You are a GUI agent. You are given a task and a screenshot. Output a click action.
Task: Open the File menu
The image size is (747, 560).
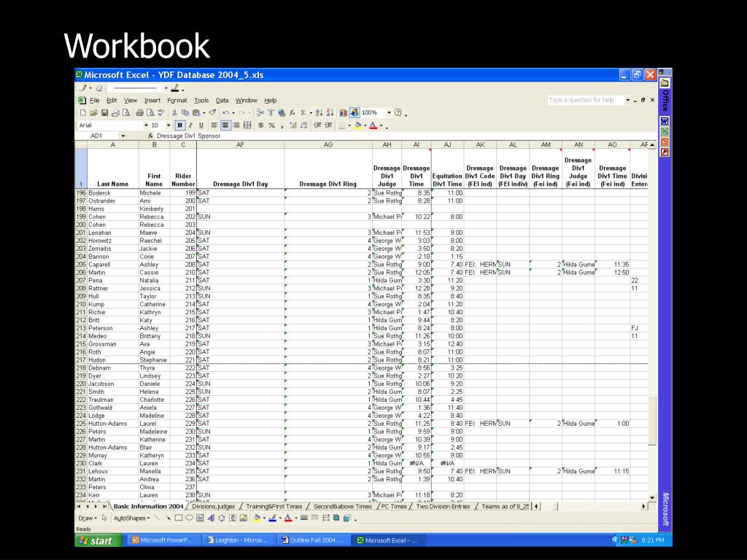point(94,101)
